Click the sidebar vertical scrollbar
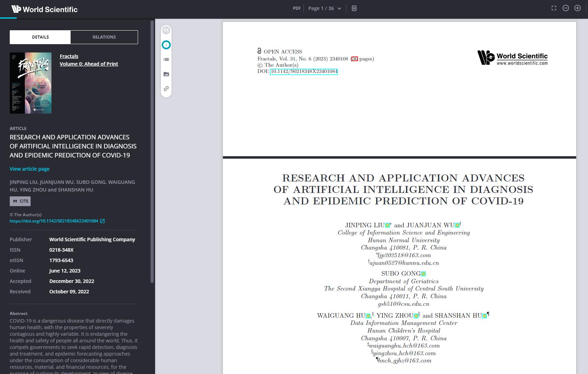 tap(152, 152)
